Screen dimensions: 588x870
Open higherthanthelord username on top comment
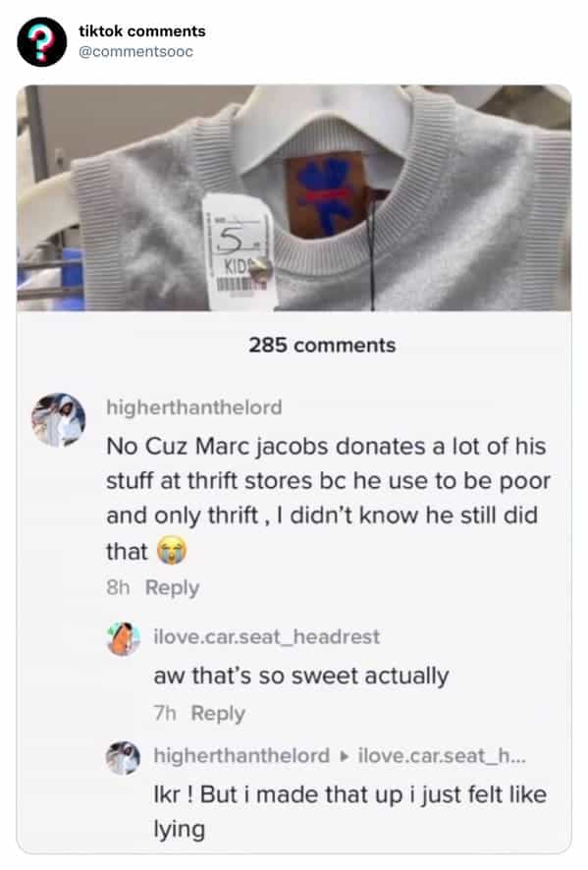click(x=194, y=408)
